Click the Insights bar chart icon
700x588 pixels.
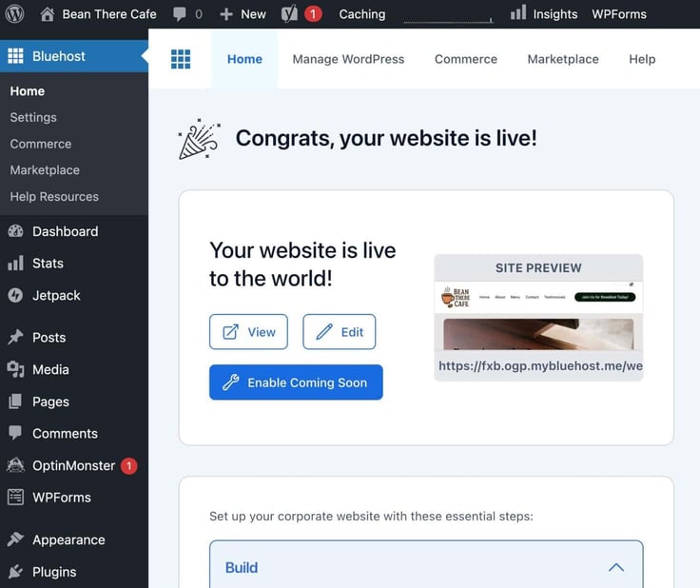coord(518,12)
